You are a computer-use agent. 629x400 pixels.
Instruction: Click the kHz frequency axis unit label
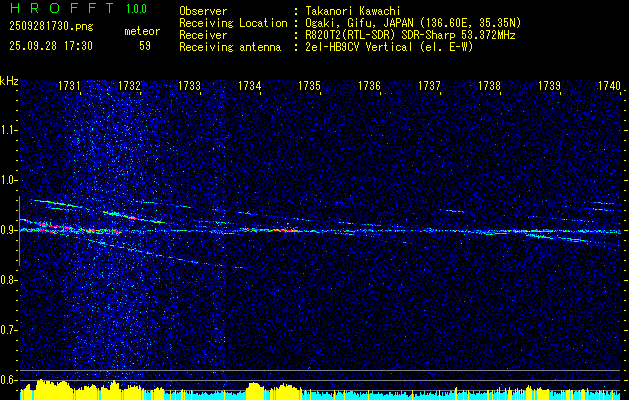click(9, 81)
